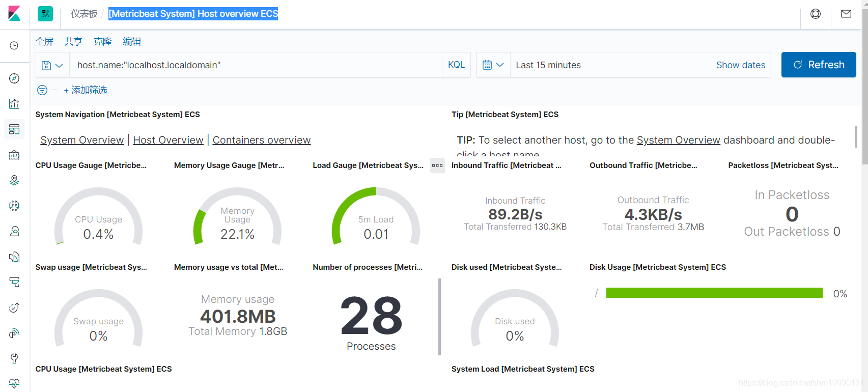Click Total Memory 1.8GB text
868x392 pixels.
[238, 331]
